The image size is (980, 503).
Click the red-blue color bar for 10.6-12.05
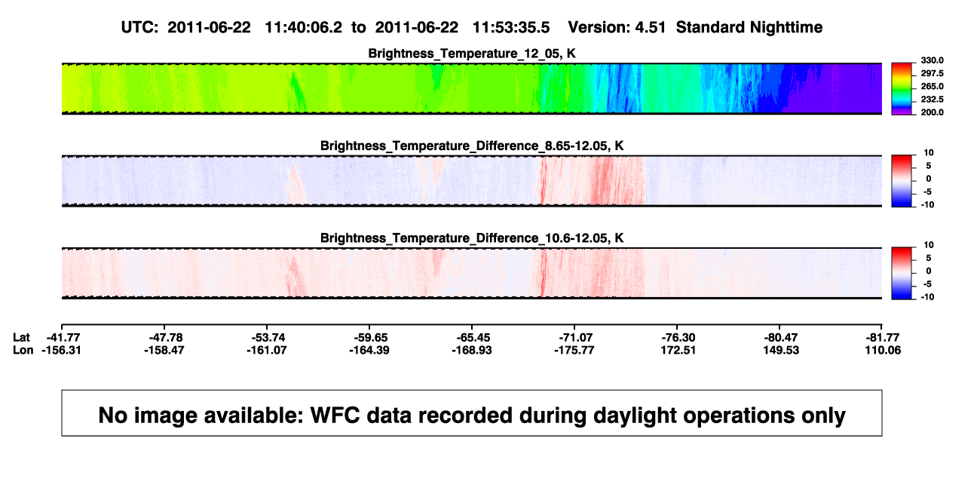coord(902,274)
